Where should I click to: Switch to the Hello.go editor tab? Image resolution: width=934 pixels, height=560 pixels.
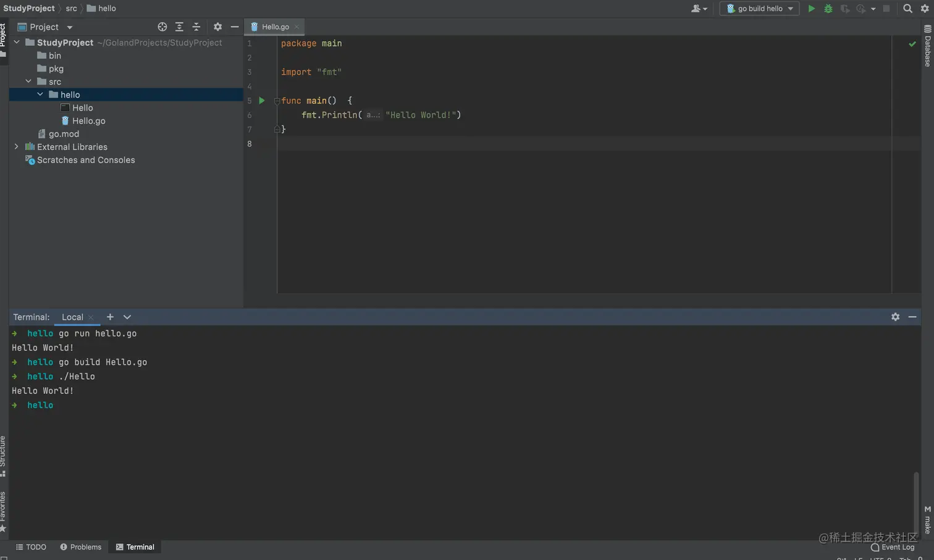275,27
